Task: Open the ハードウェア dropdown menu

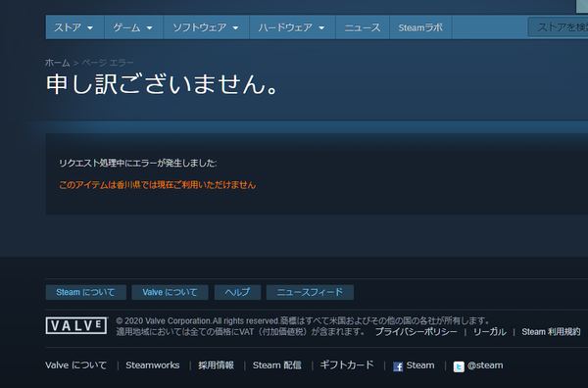Action: point(292,27)
